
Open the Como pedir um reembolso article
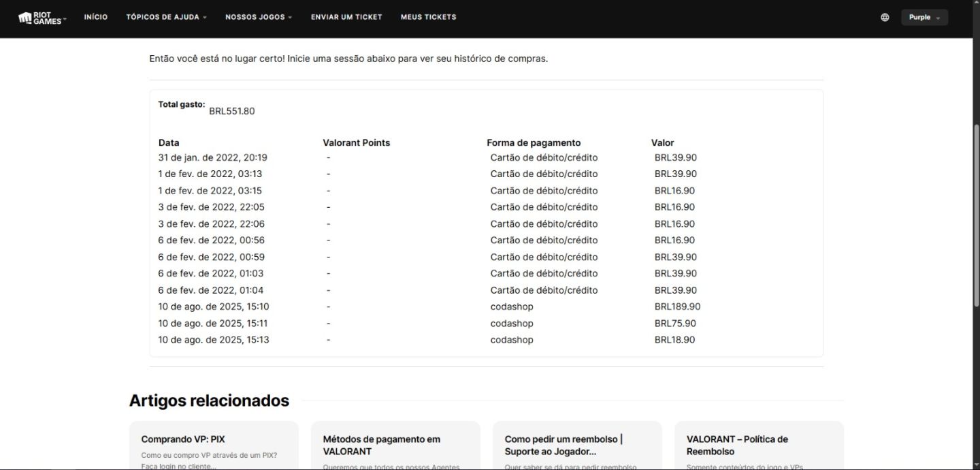point(577,445)
